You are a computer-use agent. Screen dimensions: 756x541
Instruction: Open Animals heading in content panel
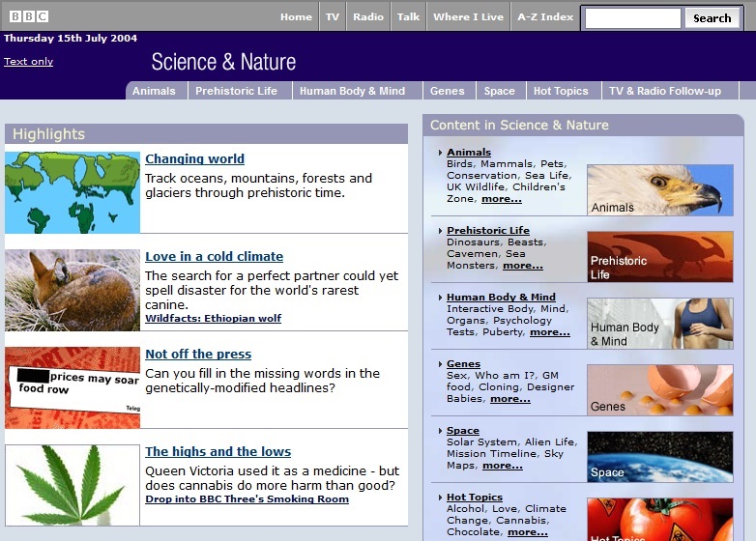469,153
